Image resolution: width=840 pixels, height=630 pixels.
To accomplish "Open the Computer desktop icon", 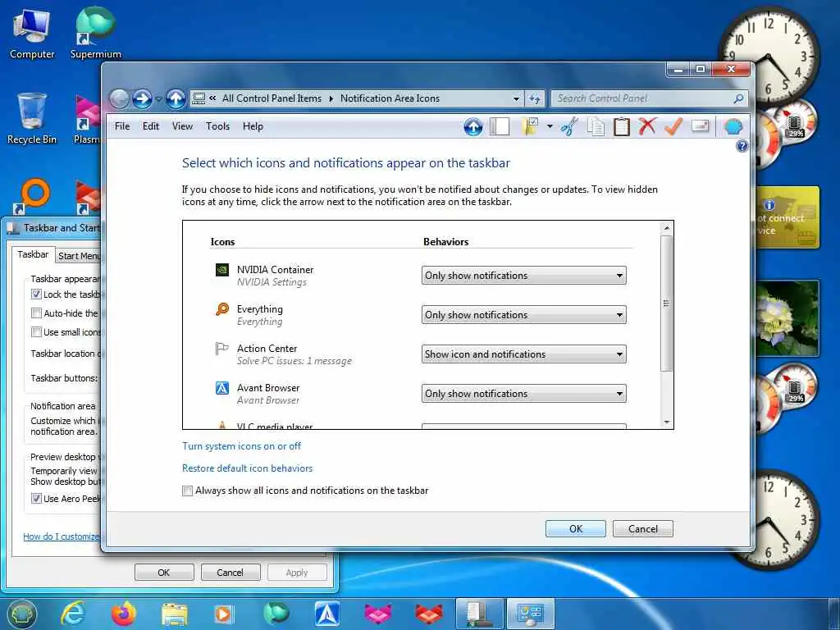I will [x=32, y=34].
